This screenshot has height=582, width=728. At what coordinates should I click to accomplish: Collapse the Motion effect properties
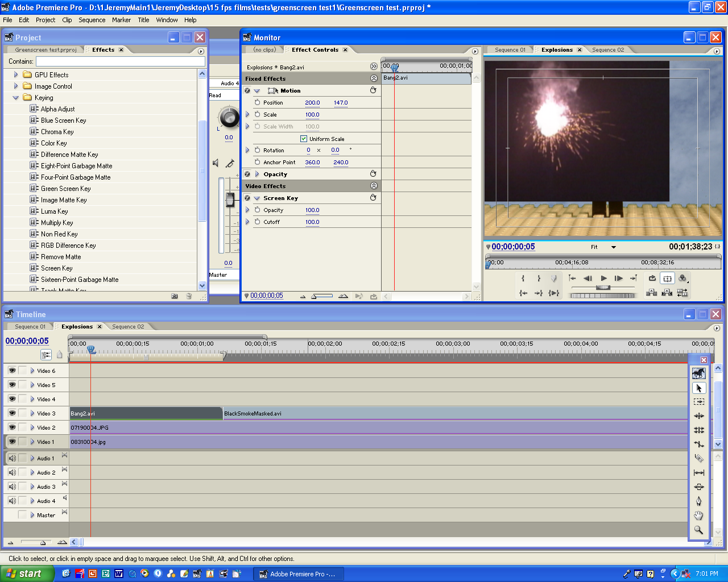click(257, 91)
